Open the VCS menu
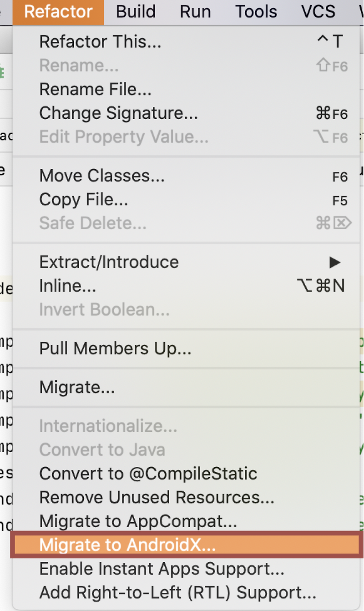The height and width of the screenshot is (611, 364). (x=318, y=12)
